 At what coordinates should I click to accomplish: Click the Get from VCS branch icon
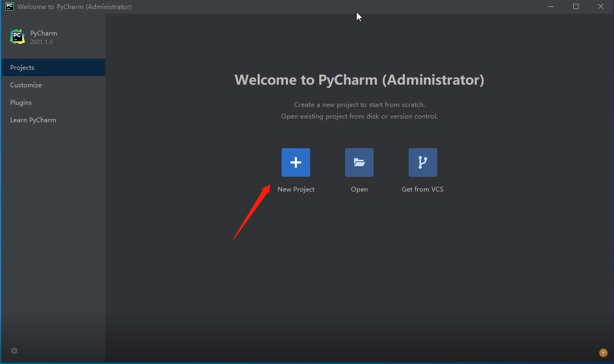(x=422, y=162)
